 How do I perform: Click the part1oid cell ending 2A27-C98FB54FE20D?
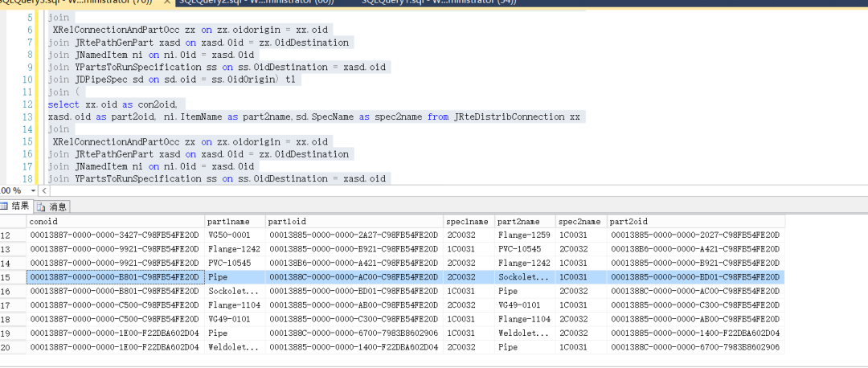click(354, 235)
